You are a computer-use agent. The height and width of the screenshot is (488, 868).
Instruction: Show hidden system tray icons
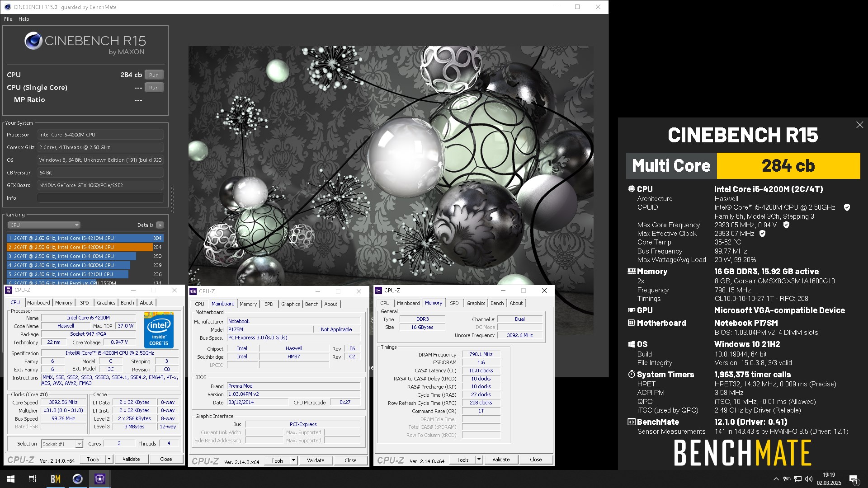pos(776,479)
